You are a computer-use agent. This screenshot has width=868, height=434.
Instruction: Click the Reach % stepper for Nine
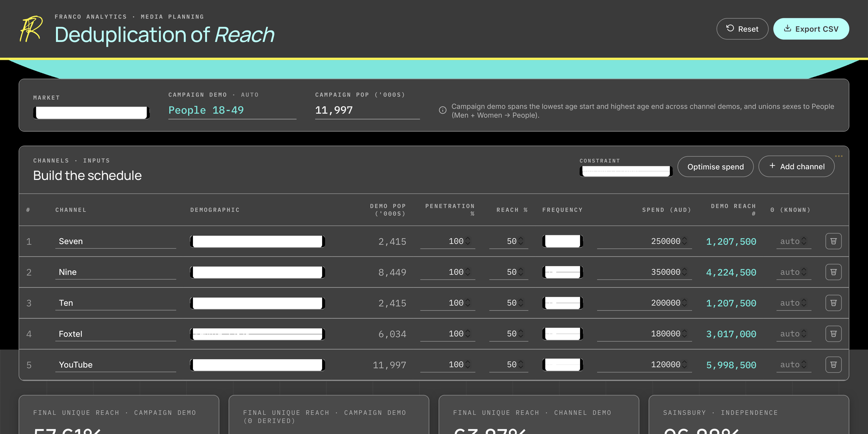(521, 272)
